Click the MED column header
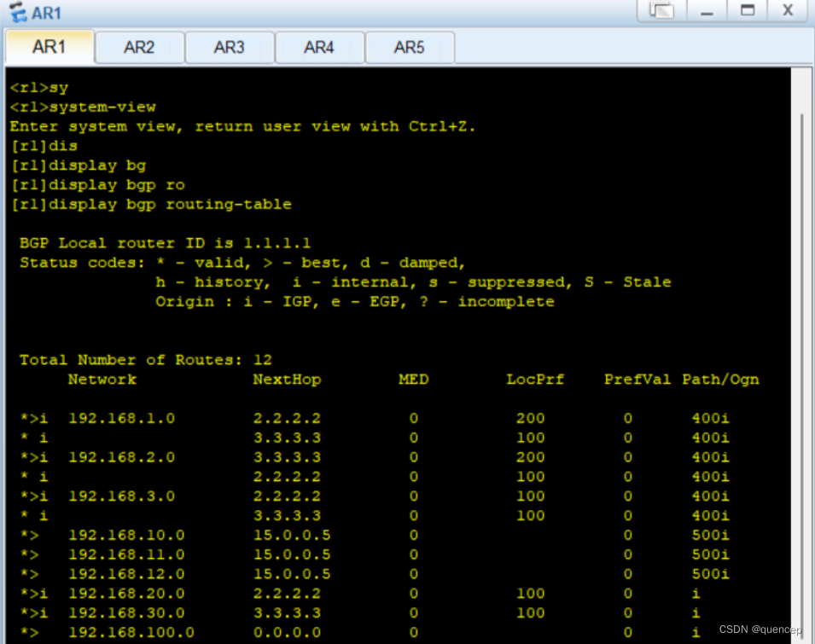815x644 pixels. [414, 379]
